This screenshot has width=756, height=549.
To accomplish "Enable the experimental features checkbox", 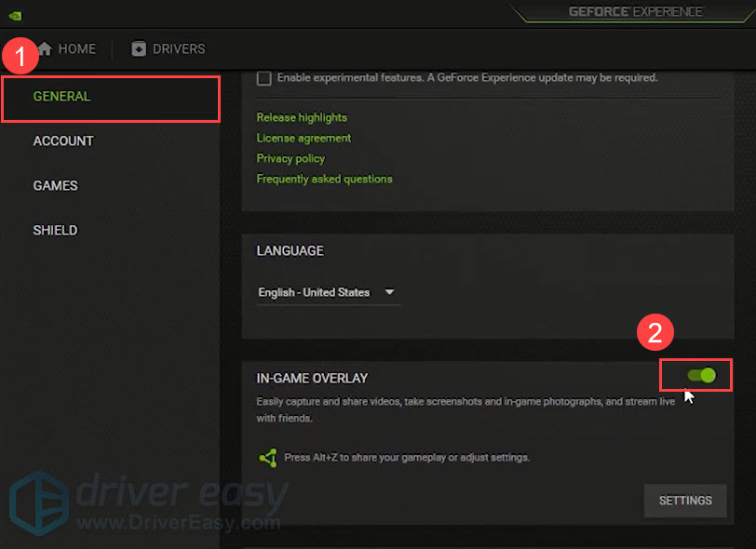I will point(264,78).
